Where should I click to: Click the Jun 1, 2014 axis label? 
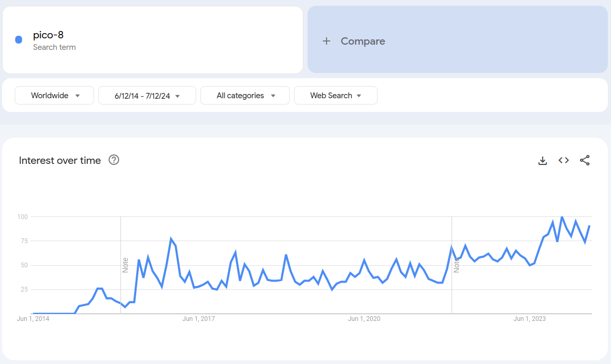pos(33,319)
